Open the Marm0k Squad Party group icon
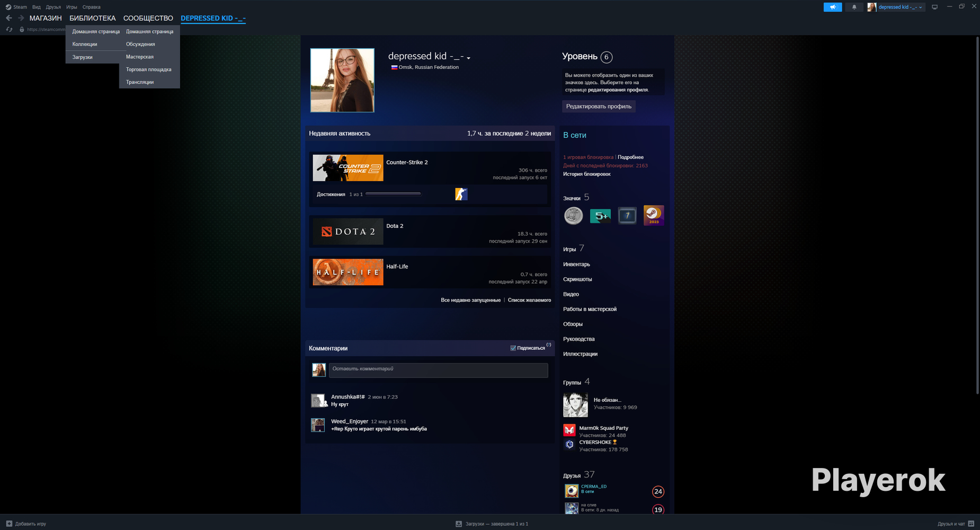The height and width of the screenshot is (530, 980). tap(569, 430)
